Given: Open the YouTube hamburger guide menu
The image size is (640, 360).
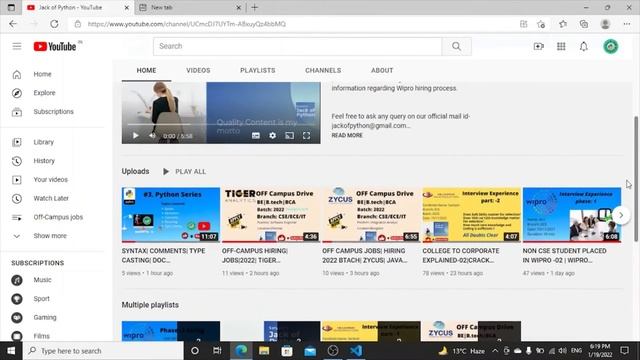Looking at the screenshot, I should pos(17,47).
